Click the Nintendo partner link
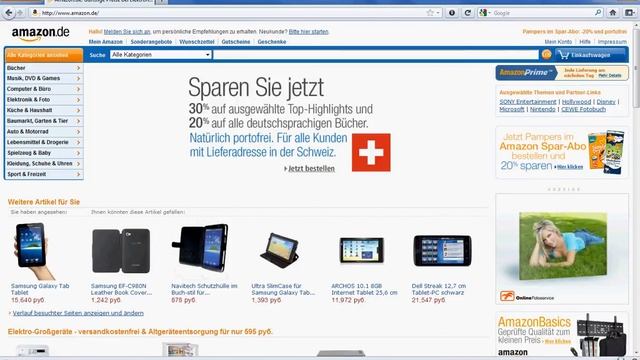Viewport: 640px width, 360px height. coord(543,109)
